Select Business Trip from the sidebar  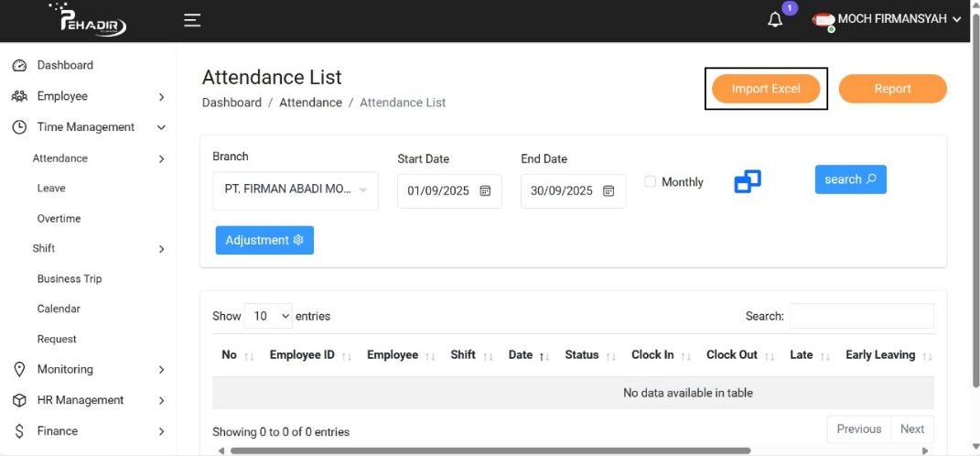[x=70, y=279]
